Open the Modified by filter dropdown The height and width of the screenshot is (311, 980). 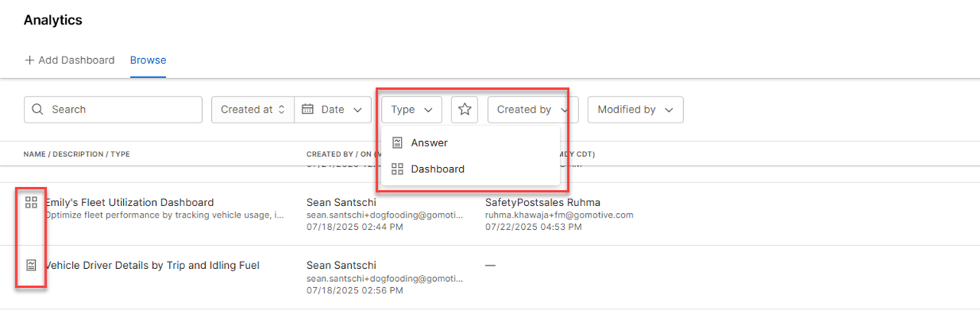635,110
